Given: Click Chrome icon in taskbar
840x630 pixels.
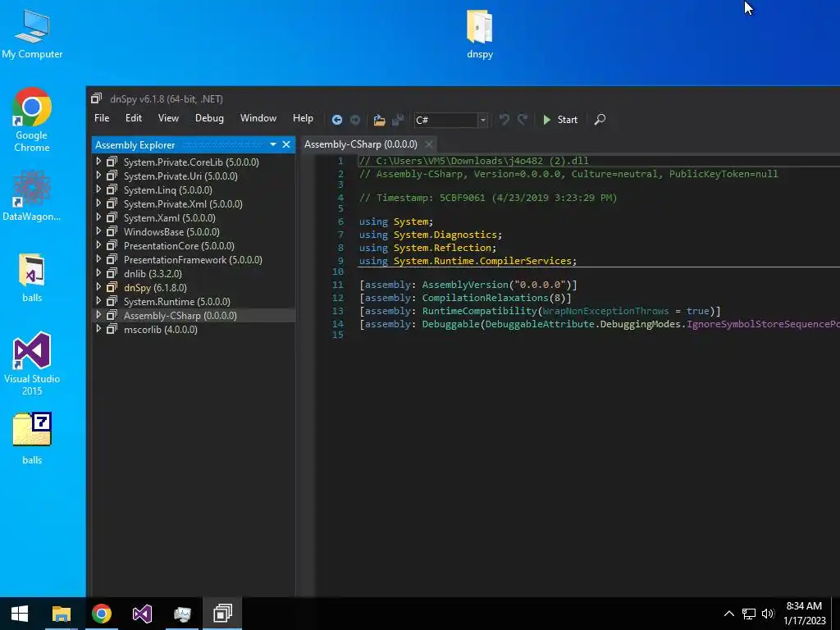Looking at the screenshot, I should click(101, 614).
